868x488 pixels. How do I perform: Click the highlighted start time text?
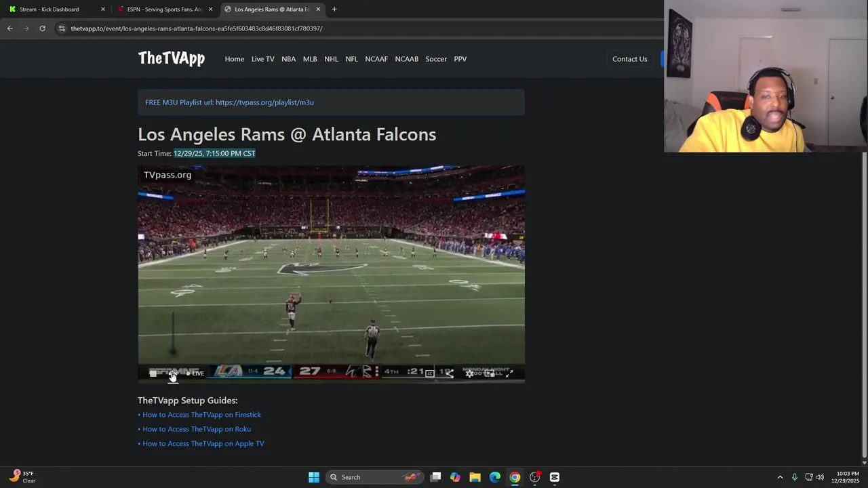click(214, 153)
